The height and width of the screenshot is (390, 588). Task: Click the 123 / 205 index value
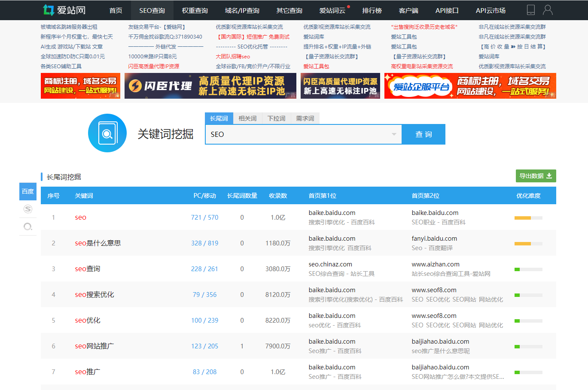tap(204, 346)
